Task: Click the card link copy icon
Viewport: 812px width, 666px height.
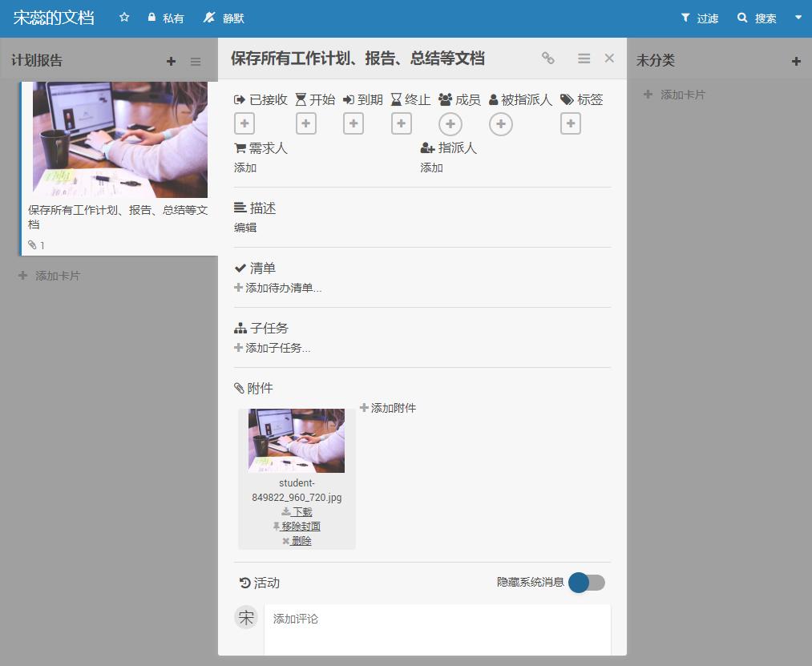Action: [548, 59]
